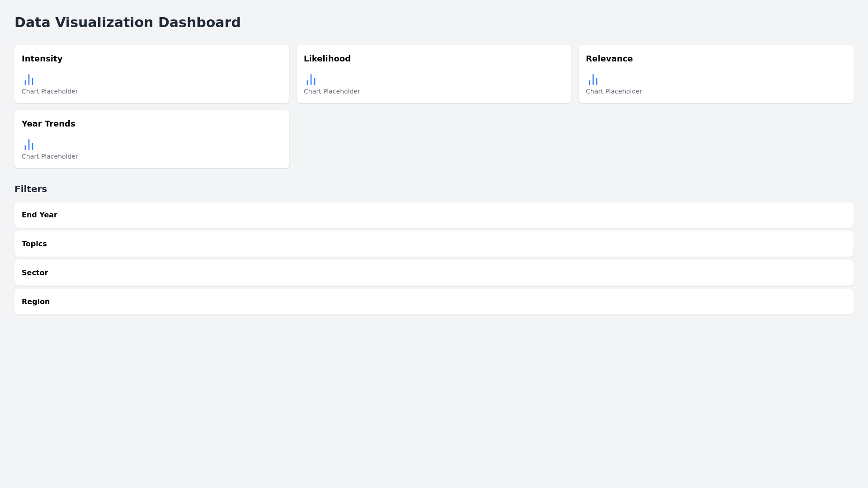The image size is (868, 488).
Task: Click Chart Placeholder text under Relevance
Action: pyautogui.click(x=614, y=91)
